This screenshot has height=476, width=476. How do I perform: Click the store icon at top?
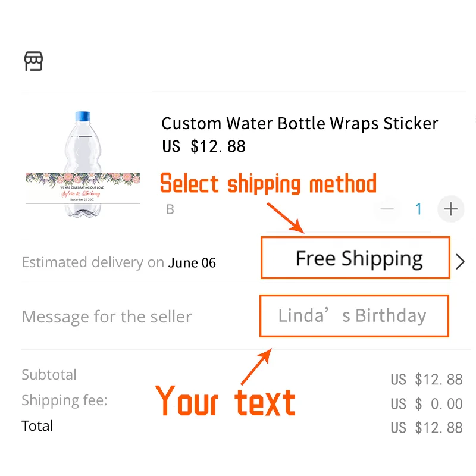tap(33, 61)
